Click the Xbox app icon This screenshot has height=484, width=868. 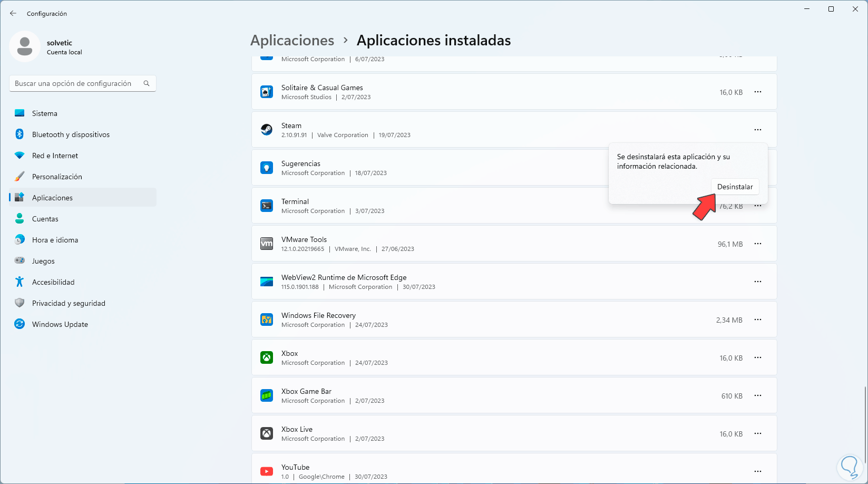click(x=267, y=357)
